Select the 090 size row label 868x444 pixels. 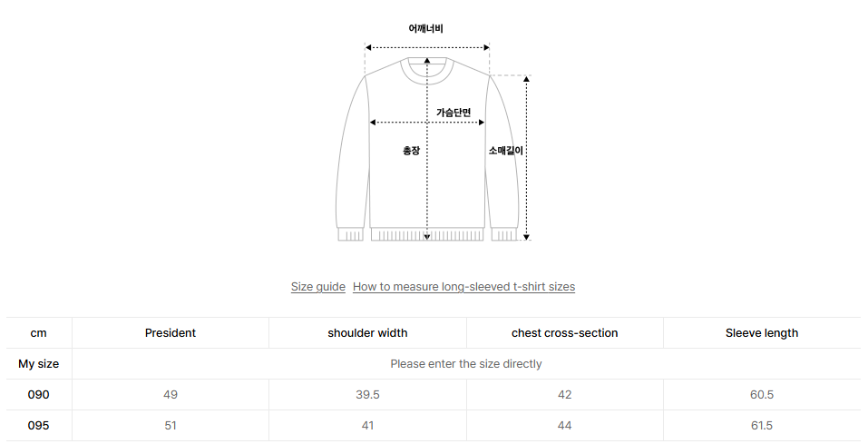[39, 395]
